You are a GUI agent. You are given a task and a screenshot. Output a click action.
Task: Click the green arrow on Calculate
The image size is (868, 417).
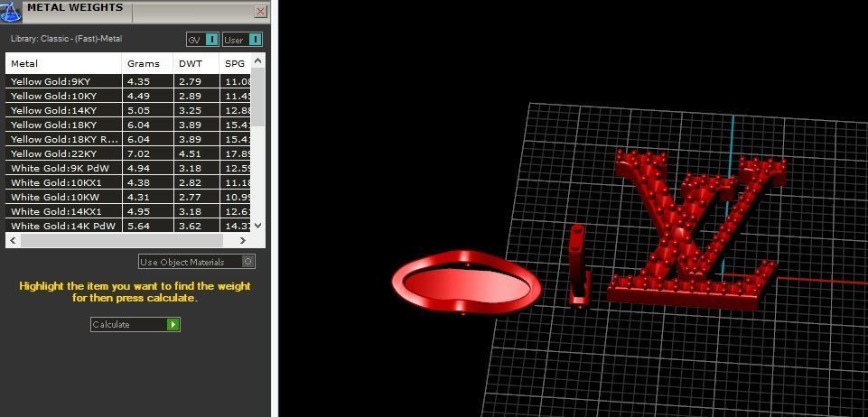click(x=173, y=324)
